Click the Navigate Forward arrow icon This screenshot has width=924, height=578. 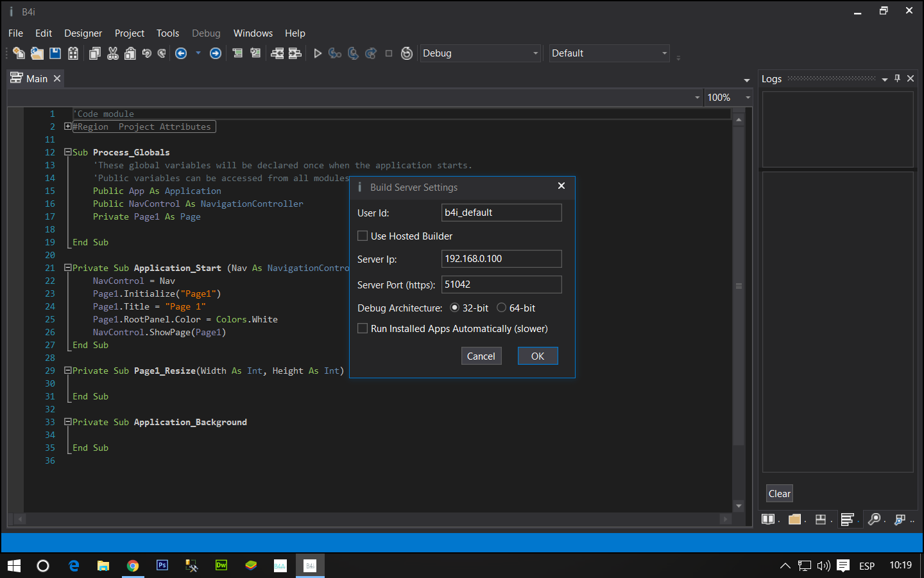click(216, 53)
